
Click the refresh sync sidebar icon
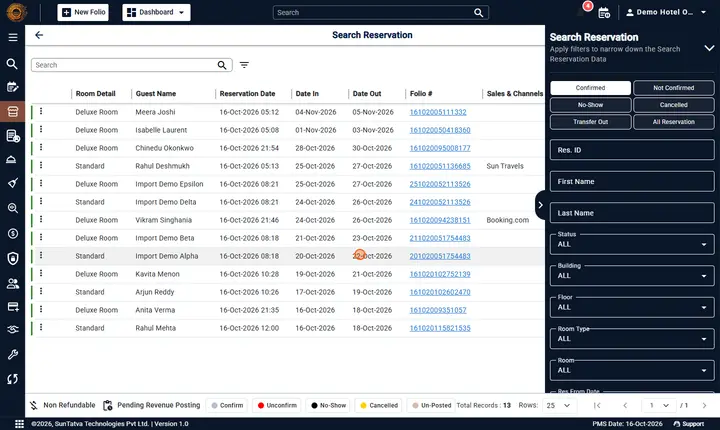tap(12, 379)
